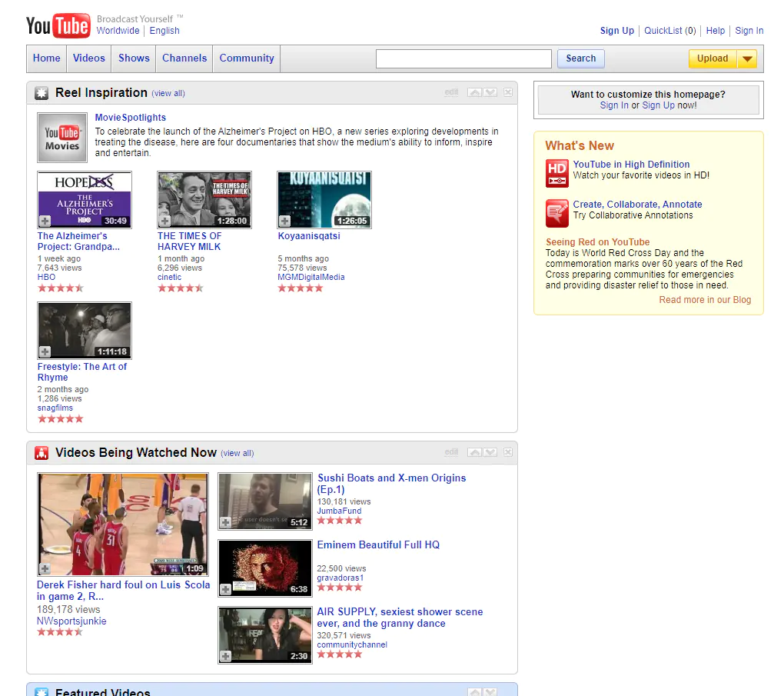Click the YouTube Movies channel icon
Screen dimensions: 784x696
pyautogui.click(x=62, y=138)
